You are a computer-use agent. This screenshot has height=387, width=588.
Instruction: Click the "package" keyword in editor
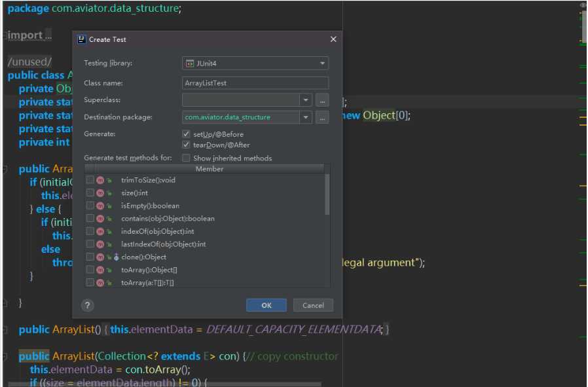[28, 9]
